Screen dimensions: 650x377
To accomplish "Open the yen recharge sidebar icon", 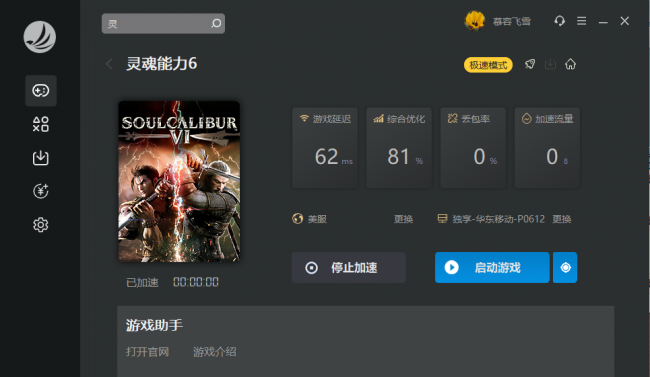I will [x=41, y=191].
